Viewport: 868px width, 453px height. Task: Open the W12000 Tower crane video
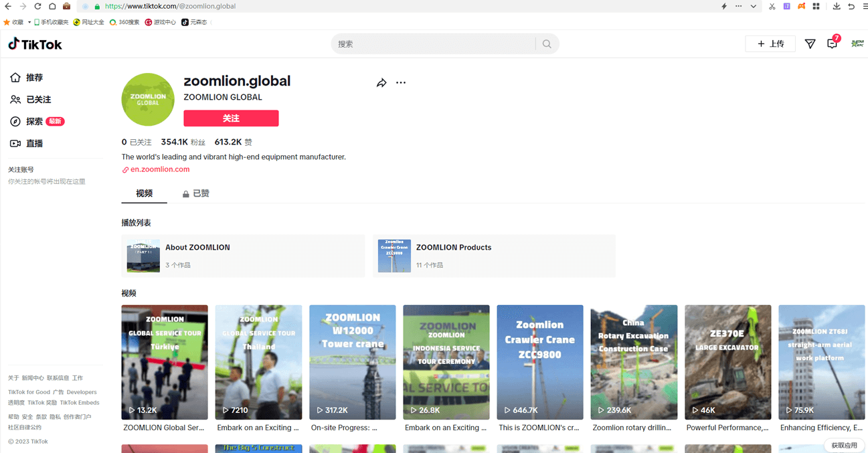[x=352, y=362]
